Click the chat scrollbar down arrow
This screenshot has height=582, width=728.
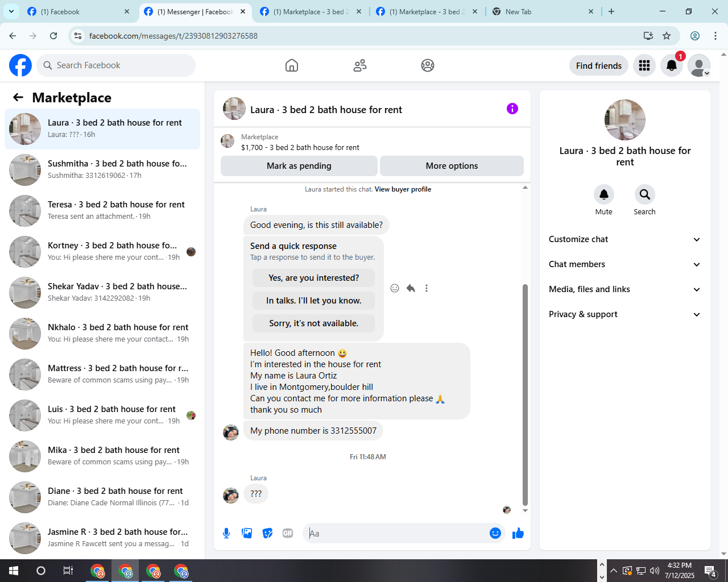point(525,510)
